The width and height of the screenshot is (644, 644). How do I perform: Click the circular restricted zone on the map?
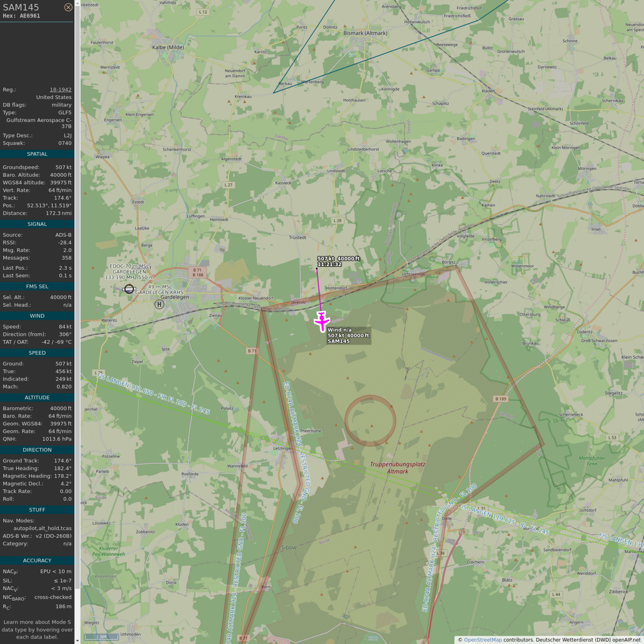pos(370,420)
